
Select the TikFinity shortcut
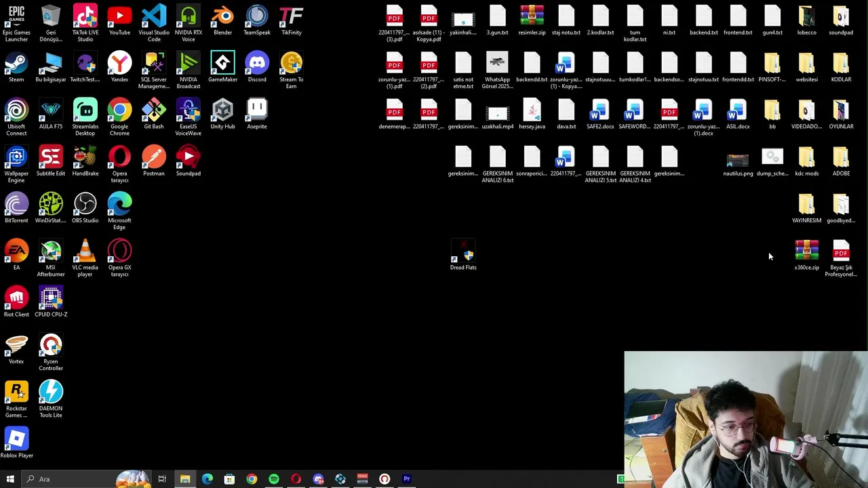tap(291, 20)
